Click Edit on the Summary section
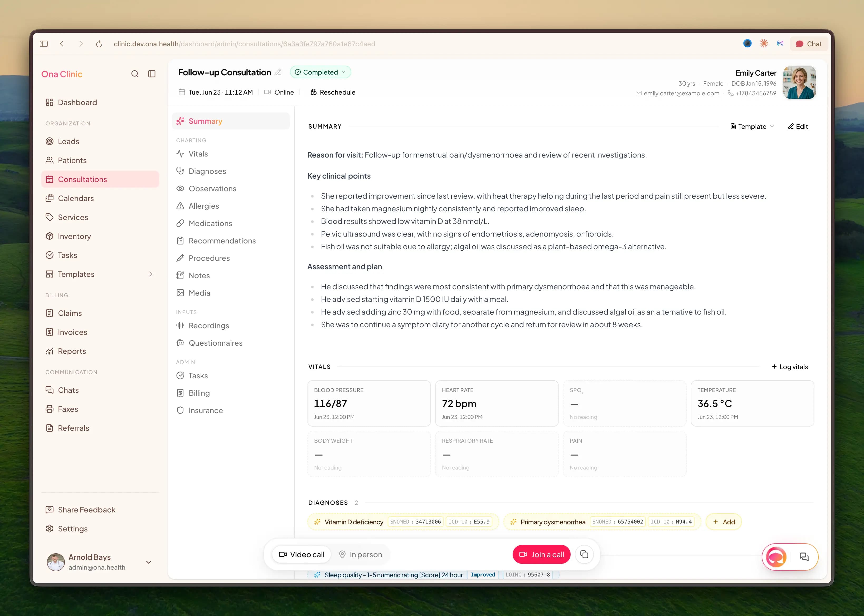The image size is (864, 616). coord(798,127)
